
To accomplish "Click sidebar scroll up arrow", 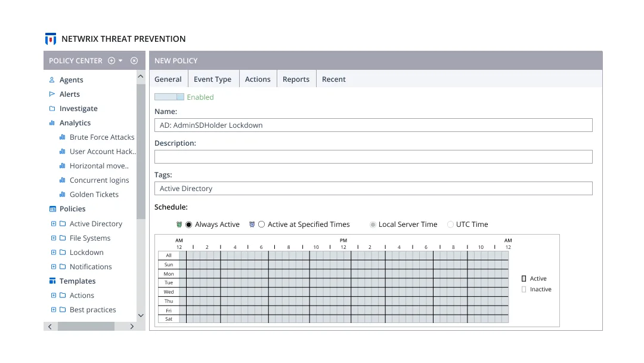I will coord(141,76).
